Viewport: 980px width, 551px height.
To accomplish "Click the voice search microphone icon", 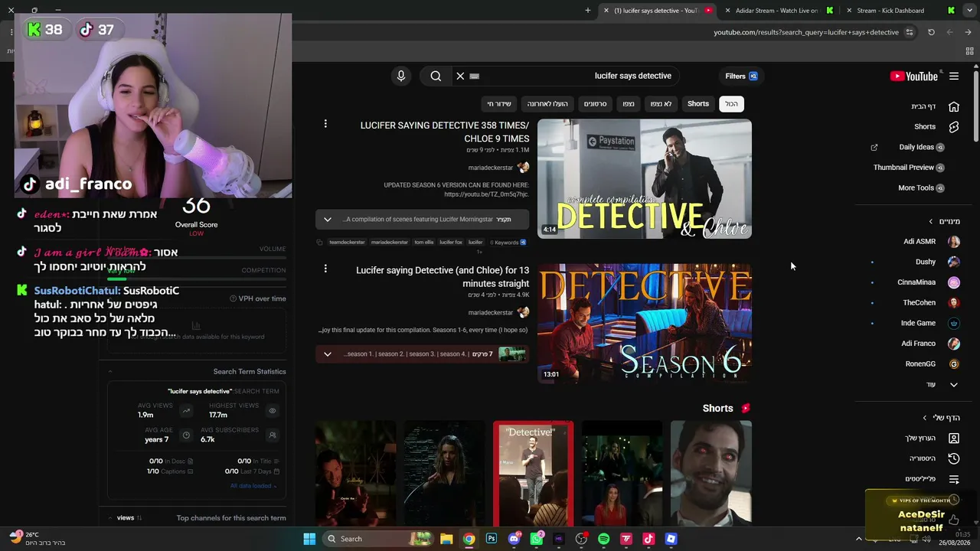I will 400,76.
